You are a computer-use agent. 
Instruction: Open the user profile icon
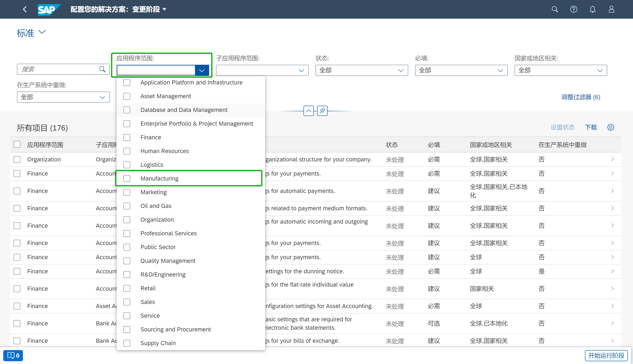[611, 9]
